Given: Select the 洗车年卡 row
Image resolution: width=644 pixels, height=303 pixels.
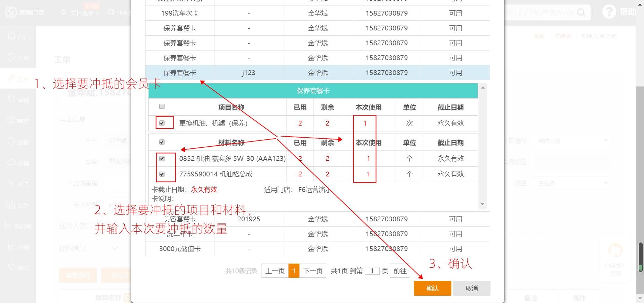Looking at the screenshot, I should coord(317,234).
